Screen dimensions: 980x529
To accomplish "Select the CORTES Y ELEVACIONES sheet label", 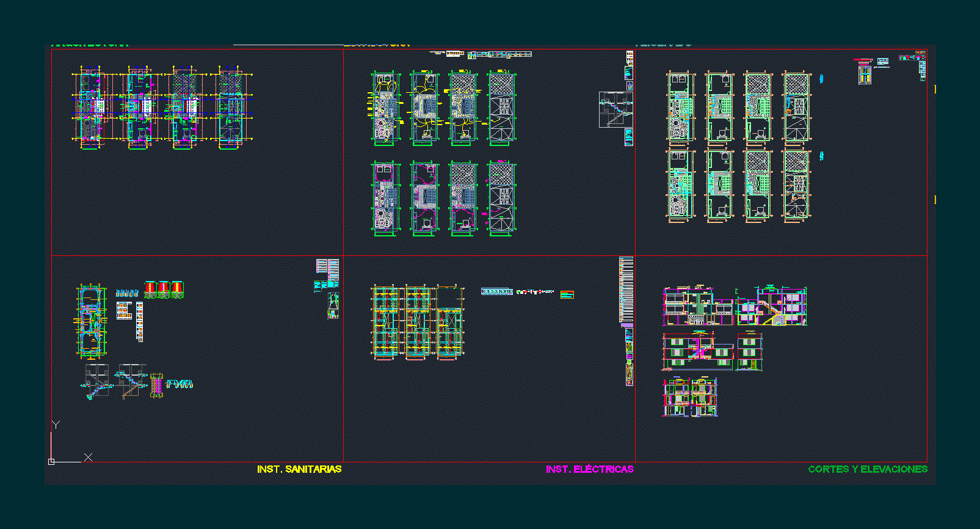I will tap(868, 469).
